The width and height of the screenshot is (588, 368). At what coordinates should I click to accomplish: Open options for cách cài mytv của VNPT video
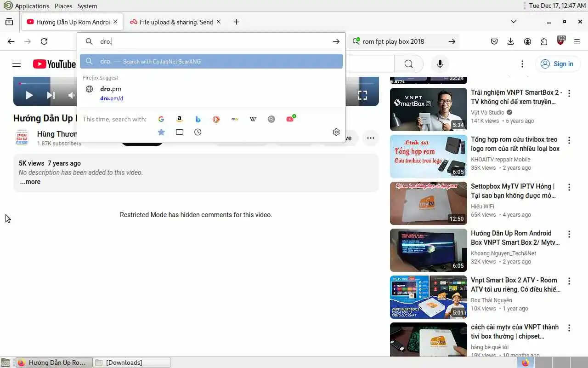(569, 328)
